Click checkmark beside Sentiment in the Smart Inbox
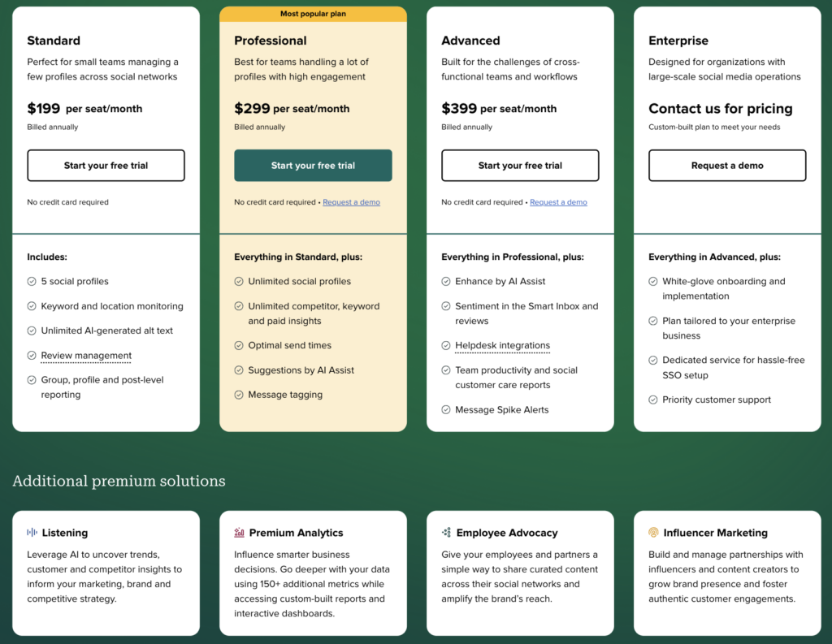Viewport: 832px width, 644px height. (x=446, y=306)
